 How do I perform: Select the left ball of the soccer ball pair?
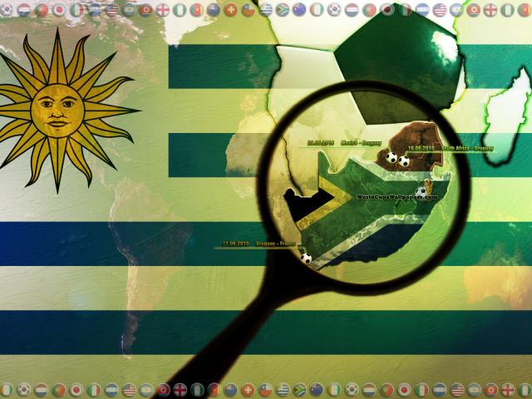[391, 156]
